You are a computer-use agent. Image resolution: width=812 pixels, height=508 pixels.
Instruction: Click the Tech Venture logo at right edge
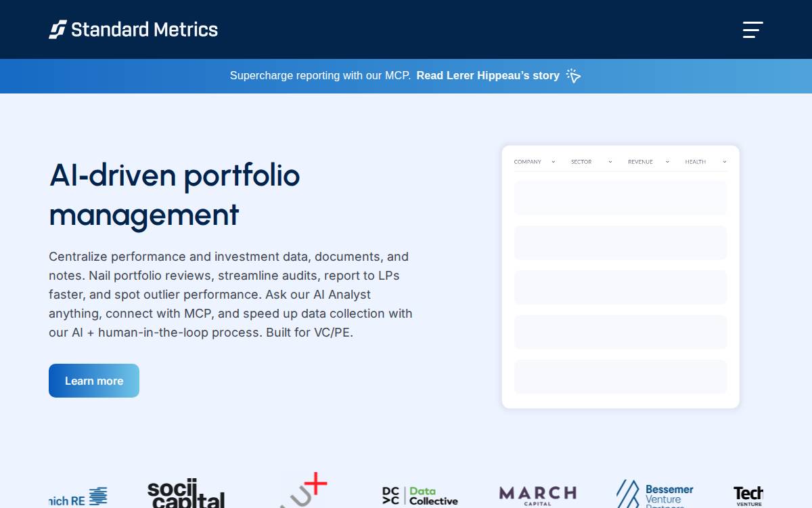pyautogui.click(x=748, y=496)
